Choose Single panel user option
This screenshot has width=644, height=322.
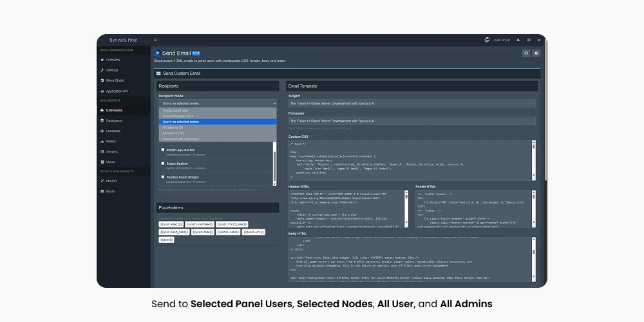click(218, 111)
